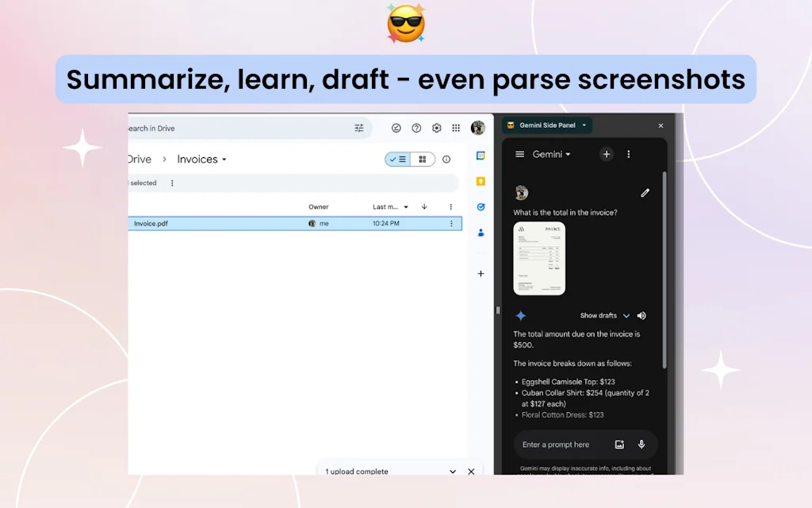This screenshot has width=812, height=508.
Task: Open the Gemini Side Panel dropdown
Action: (584, 125)
